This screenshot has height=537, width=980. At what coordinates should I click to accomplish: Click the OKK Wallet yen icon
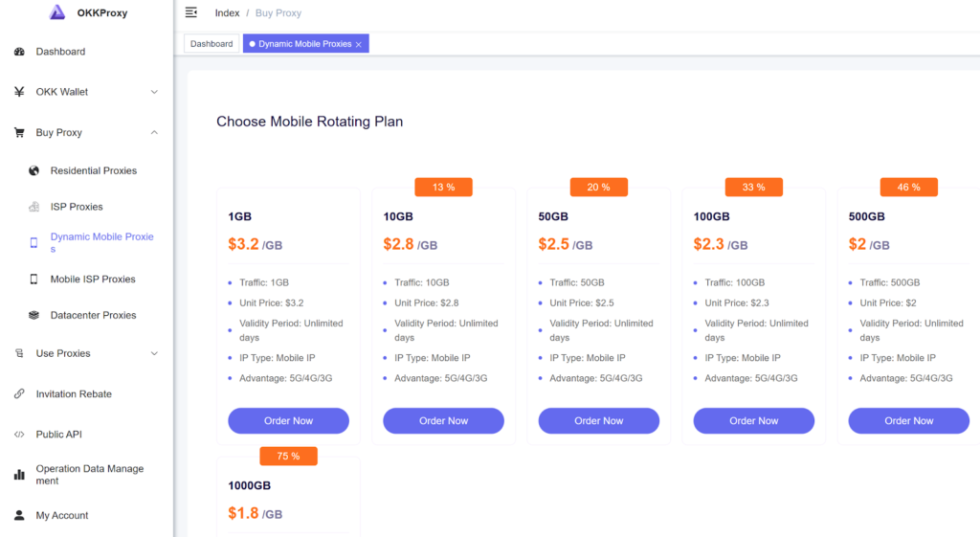[x=19, y=92]
